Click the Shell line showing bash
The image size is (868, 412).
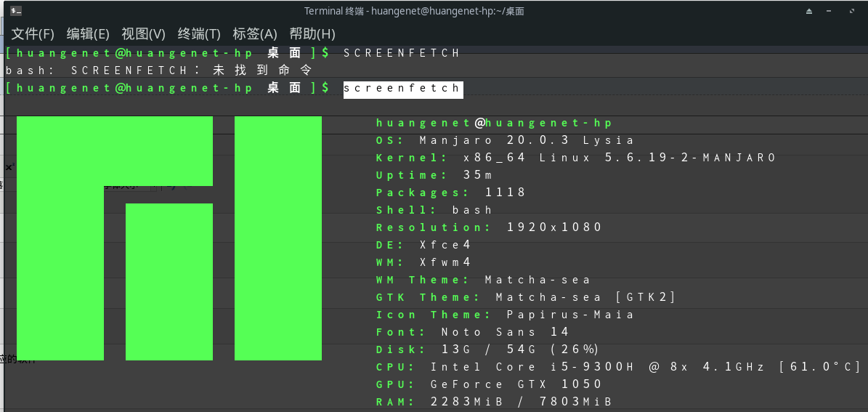coord(434,211)
